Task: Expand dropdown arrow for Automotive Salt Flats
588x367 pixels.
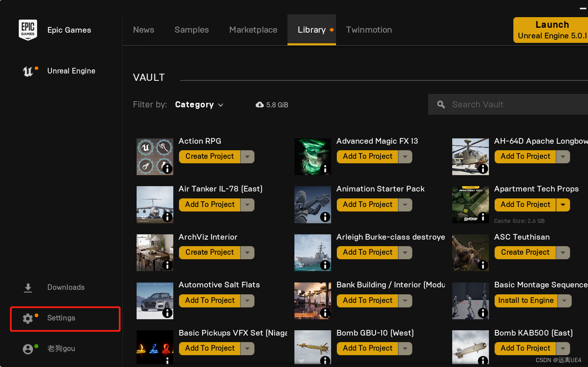Action: click(248, 301)
